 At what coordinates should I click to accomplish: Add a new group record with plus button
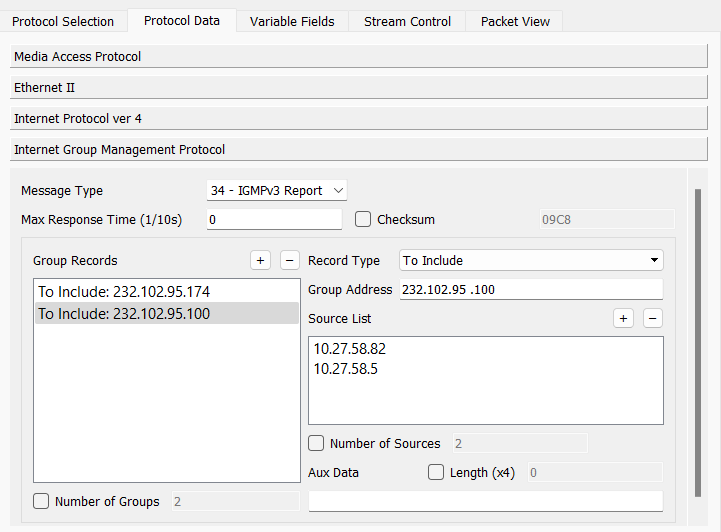260,260
